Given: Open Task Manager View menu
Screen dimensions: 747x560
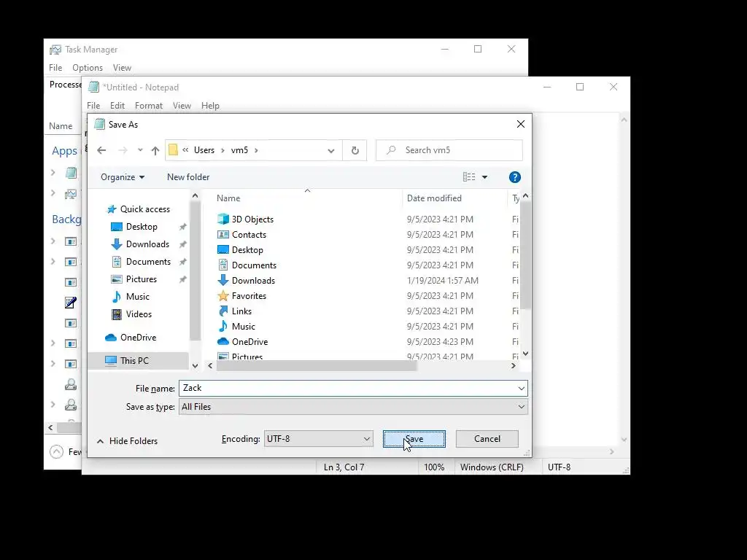Looking at the screenshot, I should coord(122,68).
